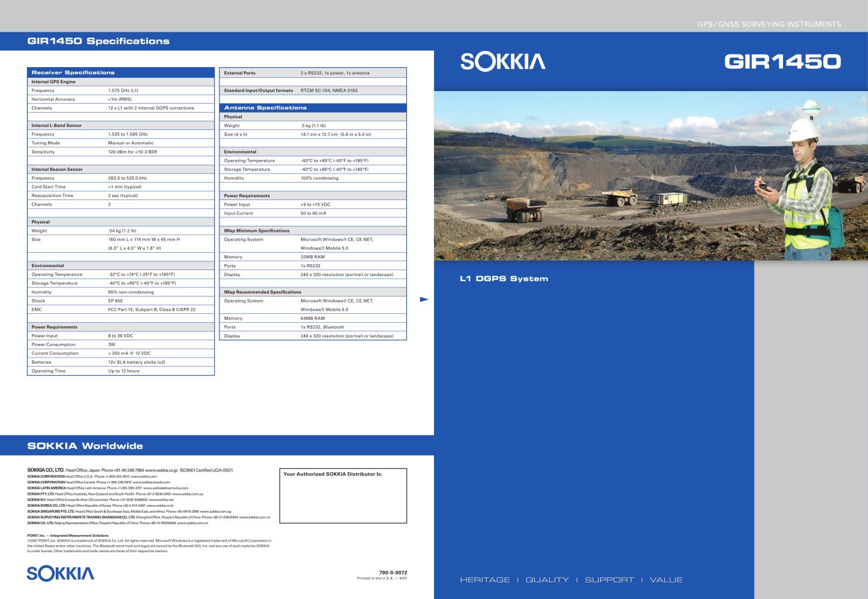868x599 pixels.
Task: Click 'FCC Part 15, Subpart B, Class B CISPR 22'
Action: pyautogui.click(x=152, y=309)
